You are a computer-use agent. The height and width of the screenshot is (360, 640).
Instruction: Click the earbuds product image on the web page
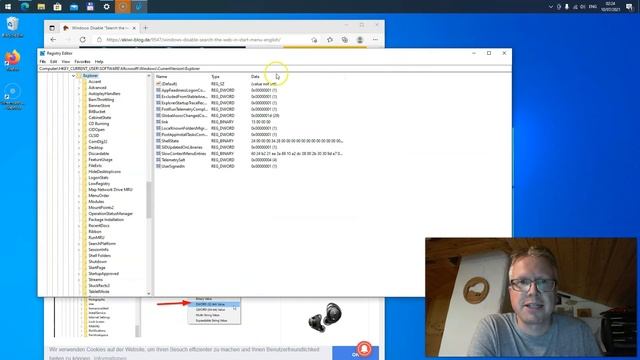[325, 317]
